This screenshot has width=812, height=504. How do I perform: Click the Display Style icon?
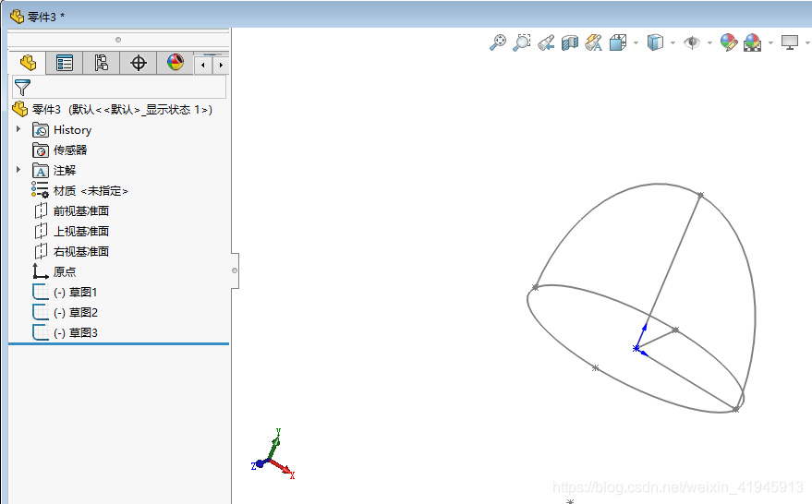[655, 42]
